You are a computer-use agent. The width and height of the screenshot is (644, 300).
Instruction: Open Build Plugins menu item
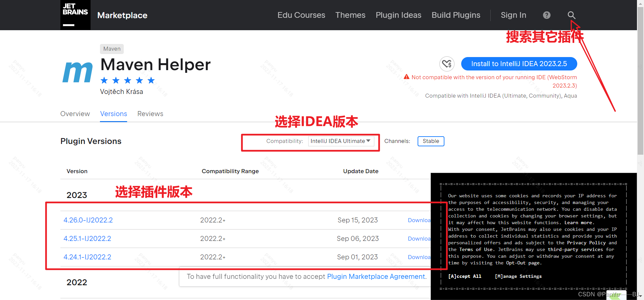point(456,15)
